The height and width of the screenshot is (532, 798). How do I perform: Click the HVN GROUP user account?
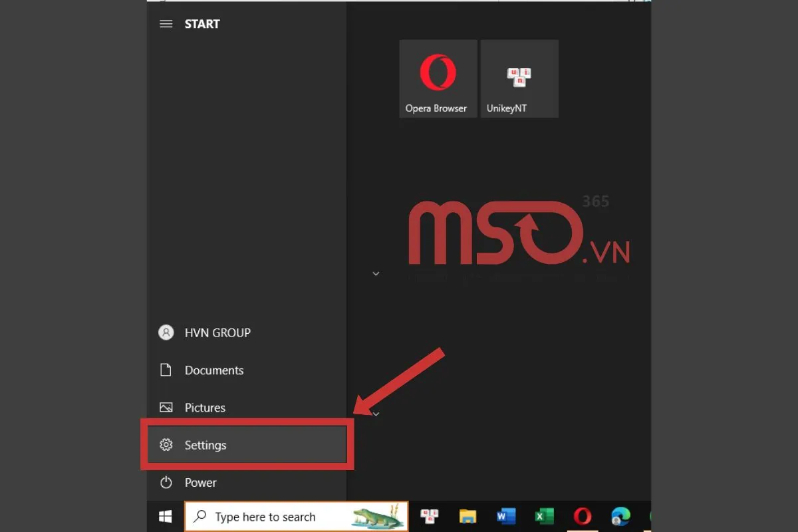tap(216, 332)
